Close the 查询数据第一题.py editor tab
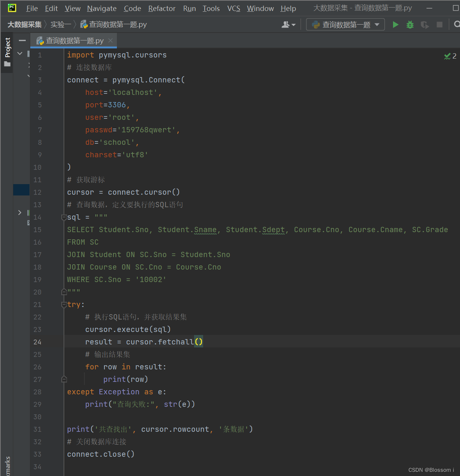 tap(110, 40)
